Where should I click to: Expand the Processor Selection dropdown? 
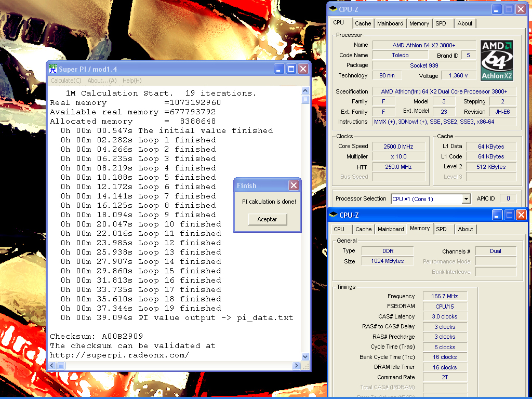coord(466,199)
